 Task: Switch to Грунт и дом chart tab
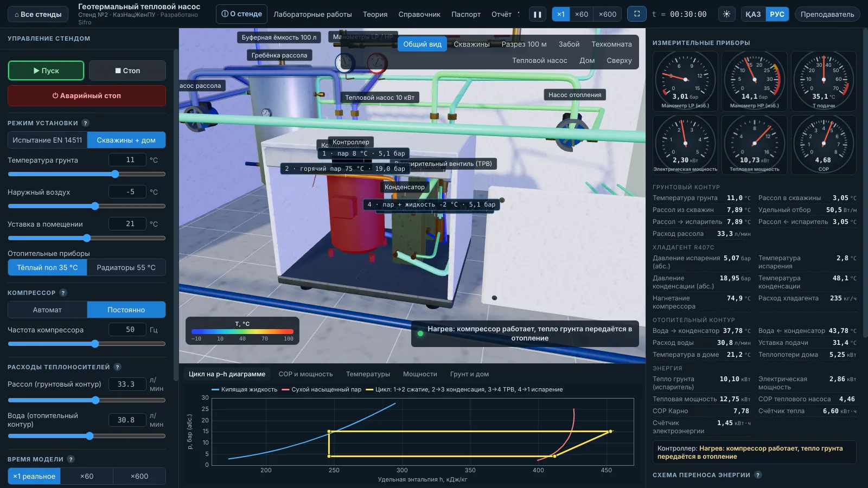[469, 374]
